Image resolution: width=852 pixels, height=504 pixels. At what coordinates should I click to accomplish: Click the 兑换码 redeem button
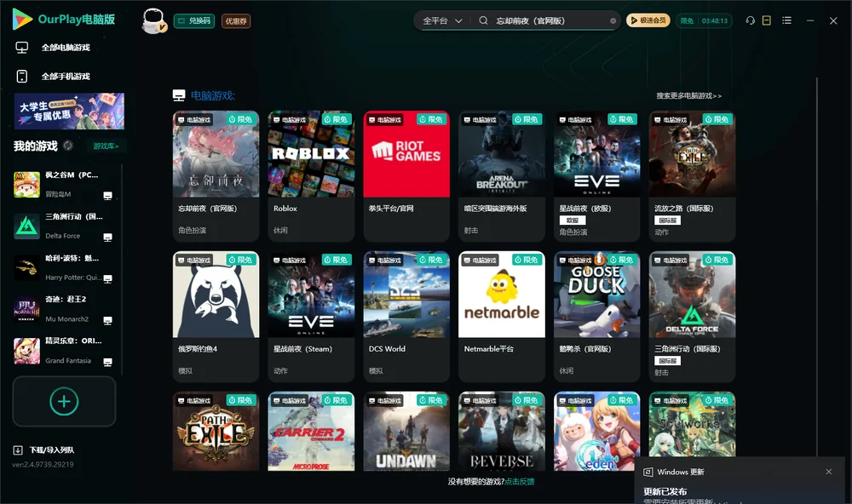(x=194, y=21)
